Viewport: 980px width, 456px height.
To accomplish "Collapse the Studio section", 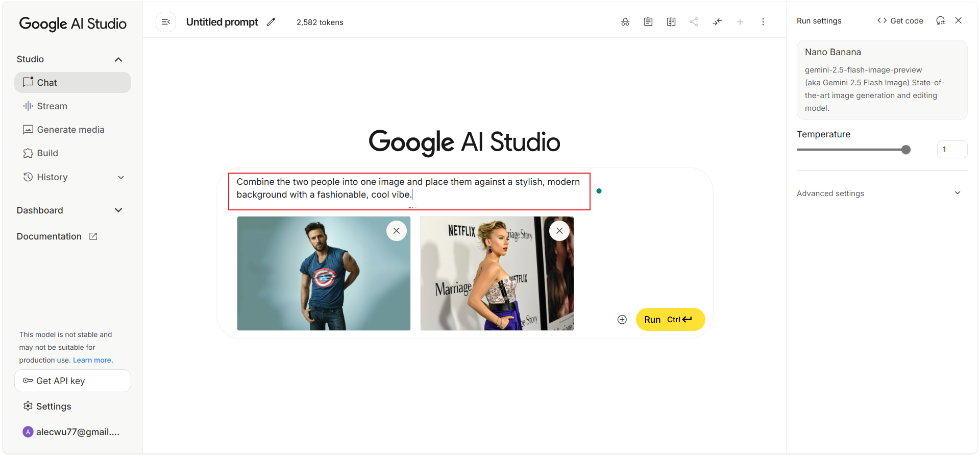I will [118, 59].
